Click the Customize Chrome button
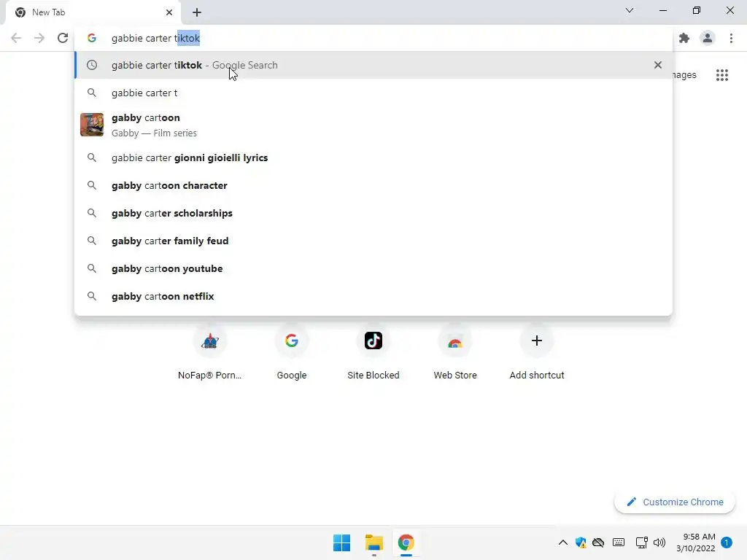Screen dimensions: 747x560 click(675, 502)
